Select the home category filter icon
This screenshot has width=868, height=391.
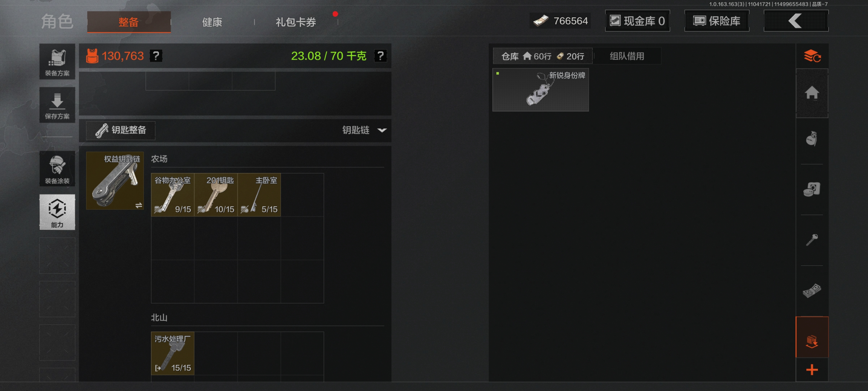click(x=812, y=93)
